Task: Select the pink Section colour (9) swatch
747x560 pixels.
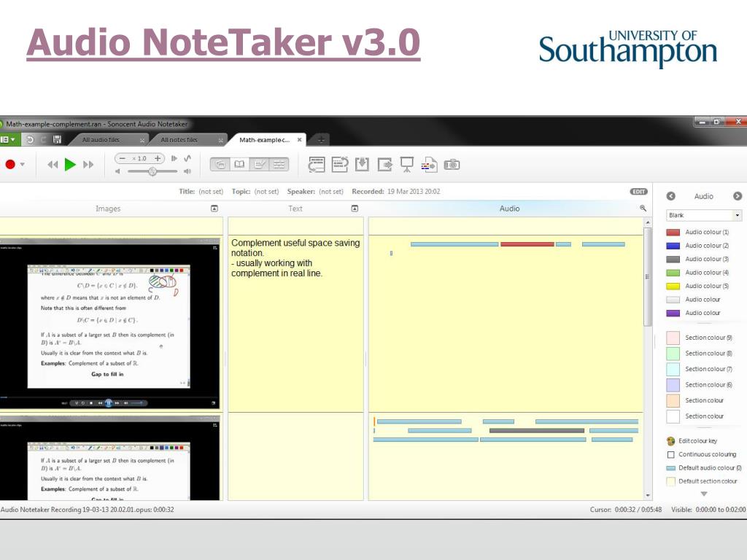Action: [673, 338]
